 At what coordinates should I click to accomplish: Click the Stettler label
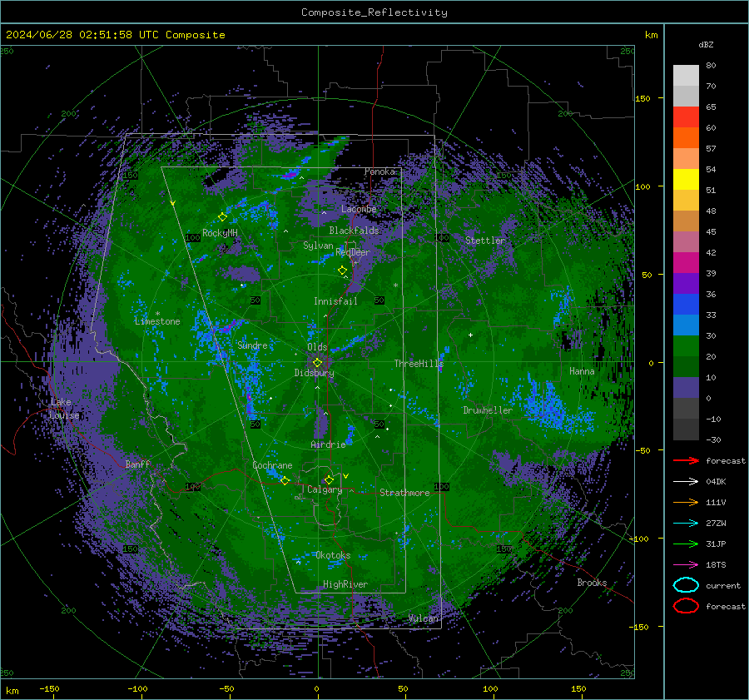tap(485, 241)
